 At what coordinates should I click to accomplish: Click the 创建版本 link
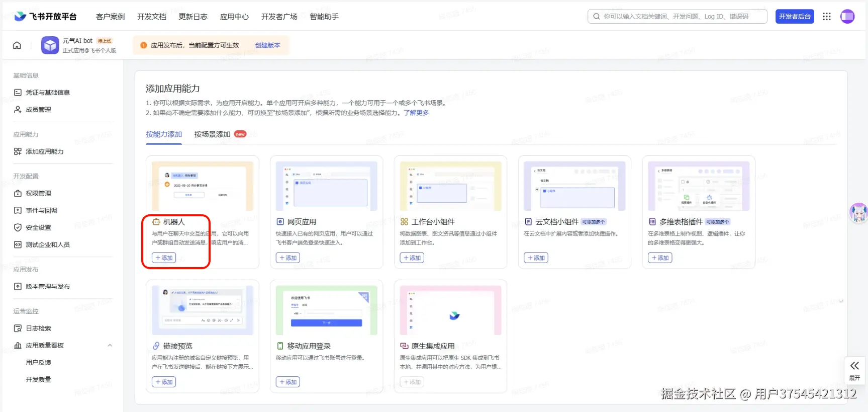(x=267, y=45)
